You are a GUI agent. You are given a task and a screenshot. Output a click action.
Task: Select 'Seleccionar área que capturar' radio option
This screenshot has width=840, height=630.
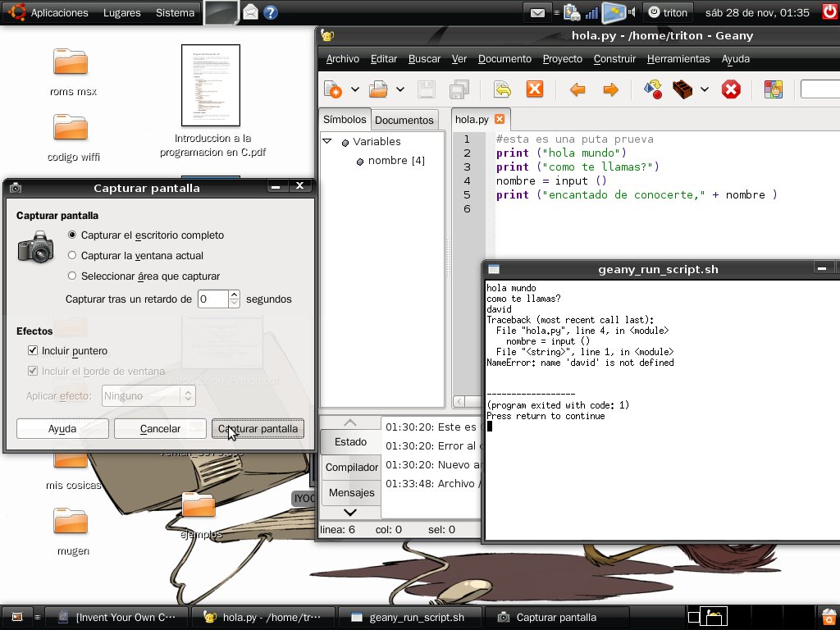[73, 276]
